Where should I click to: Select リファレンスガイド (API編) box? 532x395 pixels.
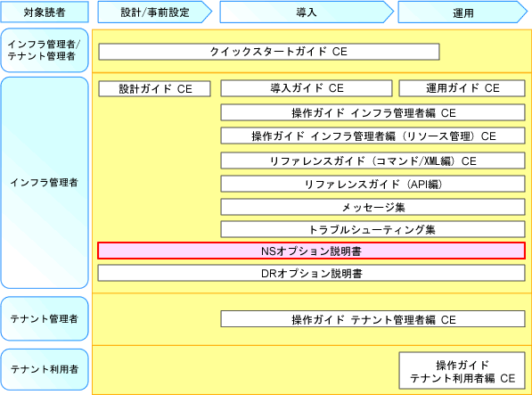372,184
